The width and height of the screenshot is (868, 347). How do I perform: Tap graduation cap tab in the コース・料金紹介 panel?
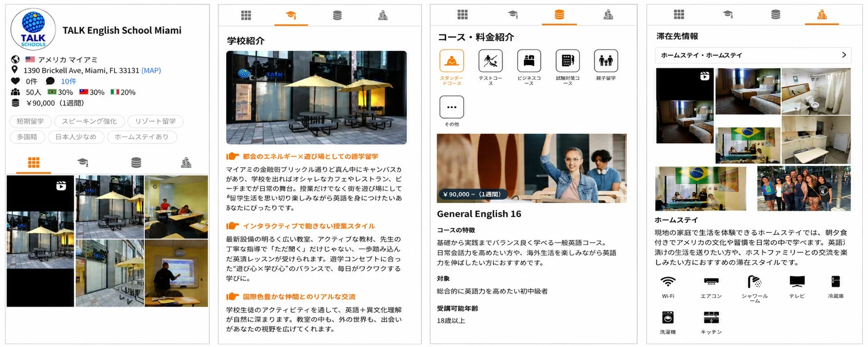click(x=513, y=15)
